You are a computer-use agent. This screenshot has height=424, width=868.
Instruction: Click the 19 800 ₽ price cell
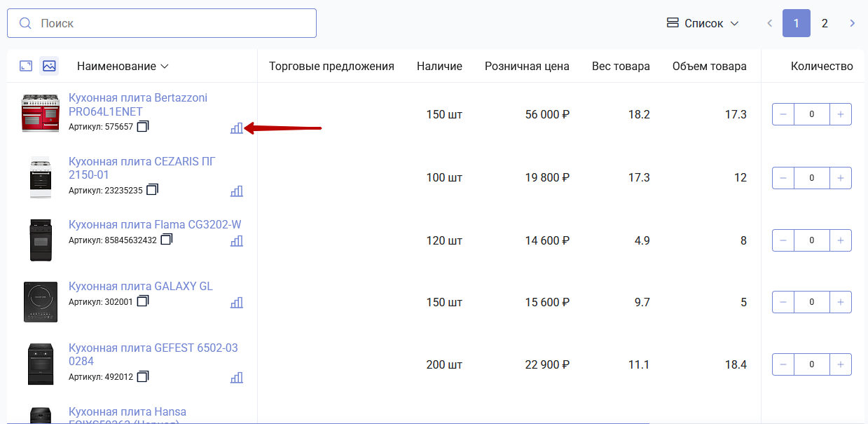coord(547,177)
